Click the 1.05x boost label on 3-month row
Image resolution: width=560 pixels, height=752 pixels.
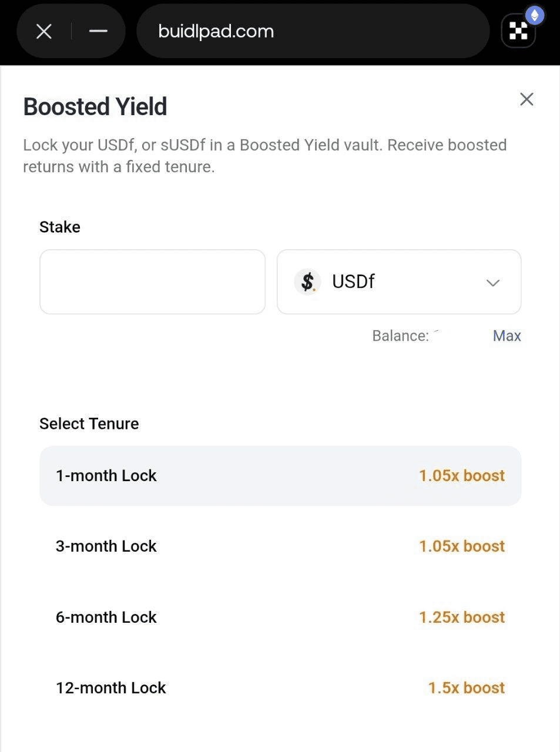pos(462,546)
